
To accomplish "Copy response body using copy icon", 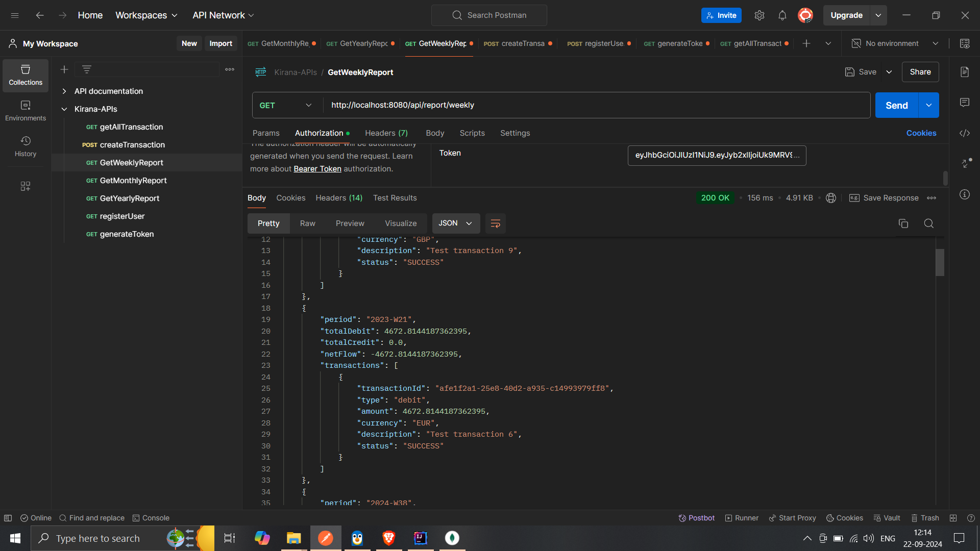I will (903, 223).
